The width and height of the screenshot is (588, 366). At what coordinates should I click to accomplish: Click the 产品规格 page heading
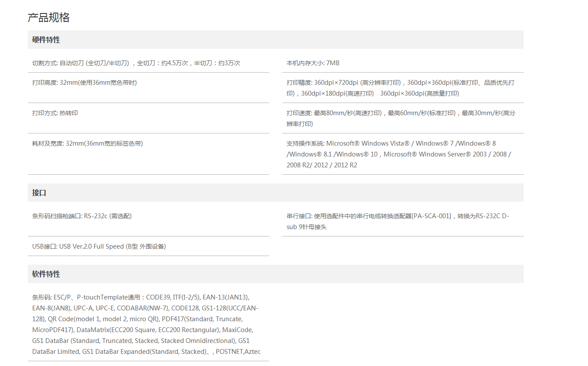pos(49,17)
